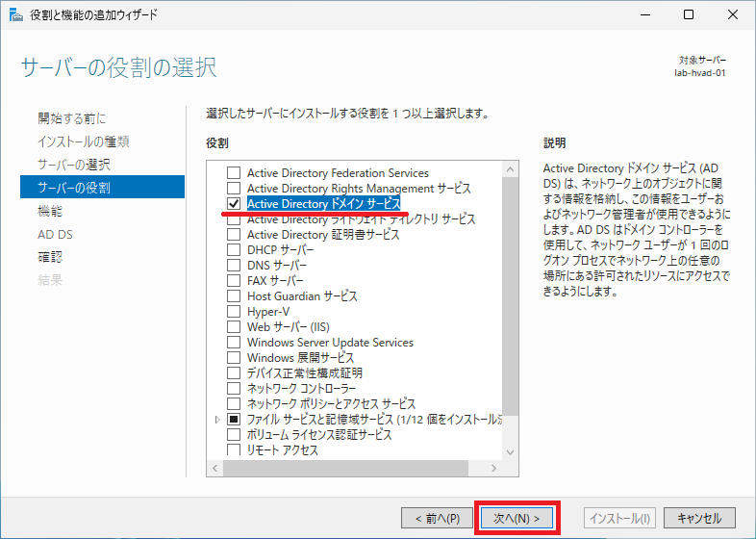The height and width of the screenshot is (539, 756).
Task: Tick the Host Guardian サービス checkbox
Action: 234,296
